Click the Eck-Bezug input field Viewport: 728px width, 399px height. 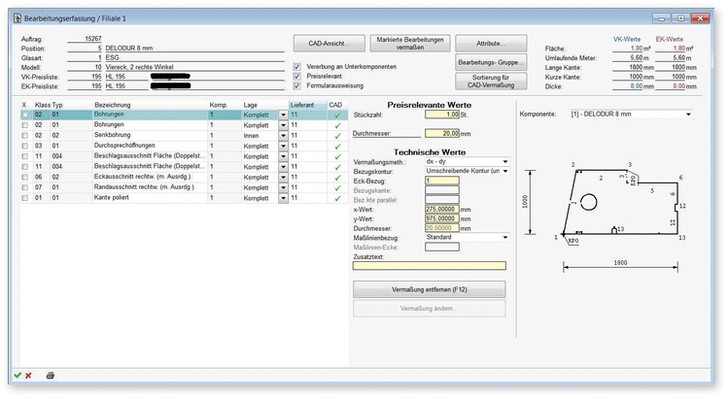pos(442,181)
